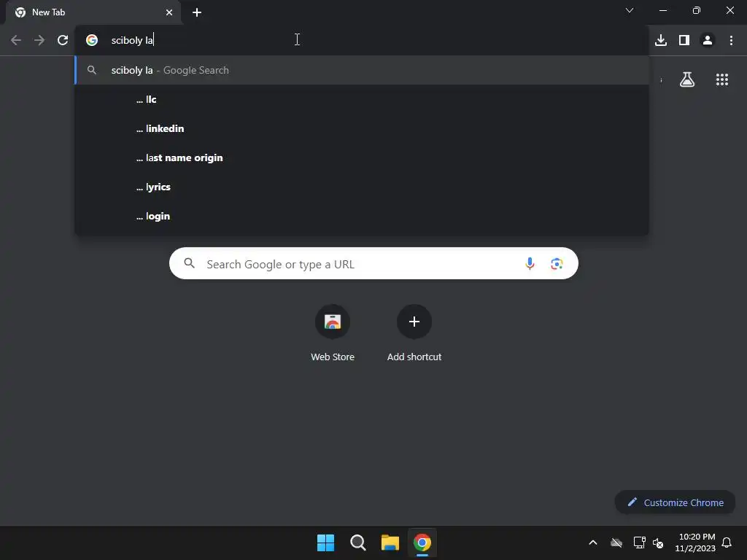
Task: Click the Web Store label text
Action: [x=333, y=357]
